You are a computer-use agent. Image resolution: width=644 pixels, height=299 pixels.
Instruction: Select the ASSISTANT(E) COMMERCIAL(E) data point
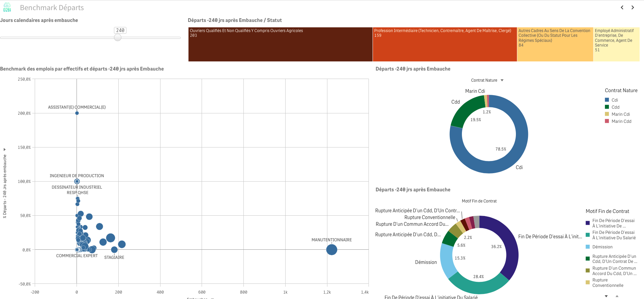point(77,113)
